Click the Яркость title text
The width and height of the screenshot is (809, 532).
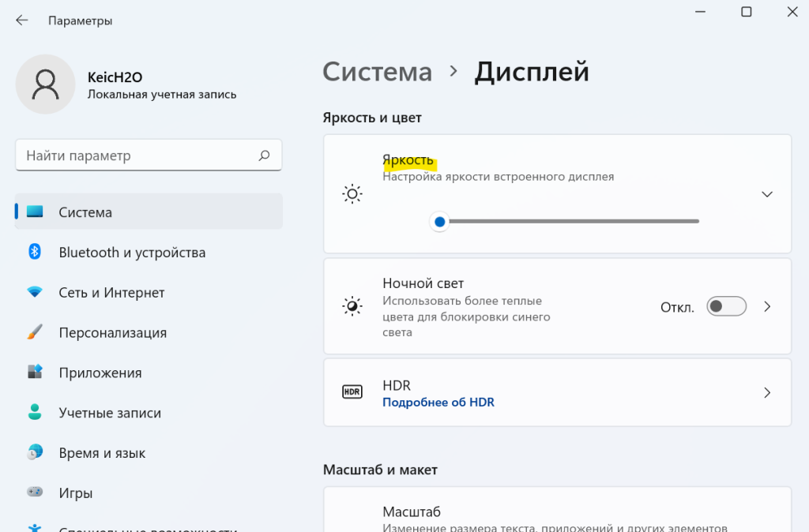pos(408,160)
